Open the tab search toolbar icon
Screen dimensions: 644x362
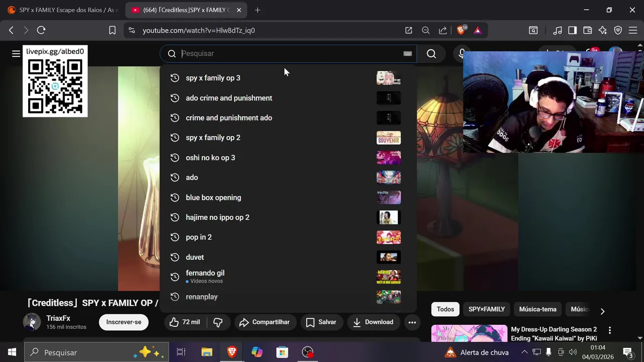coord(533,30)
